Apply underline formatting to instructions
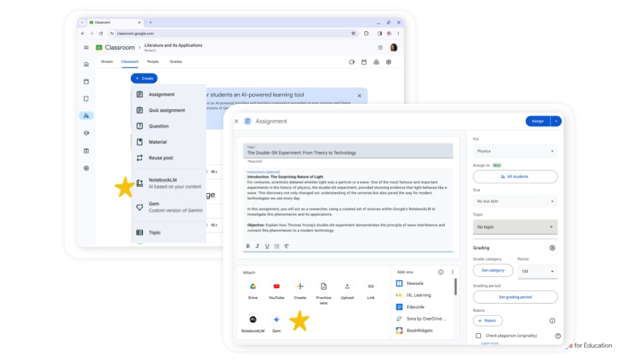The width and height of the screenshot is (644, 362). pos(267,246)
